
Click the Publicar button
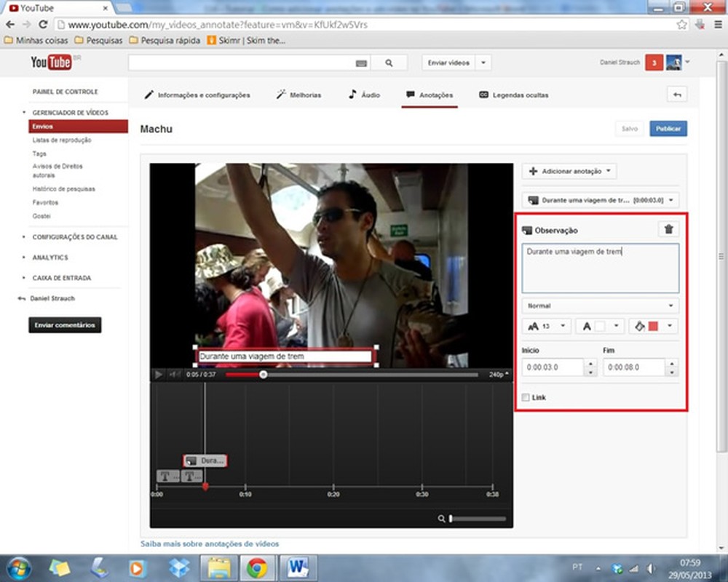[668, 129]
